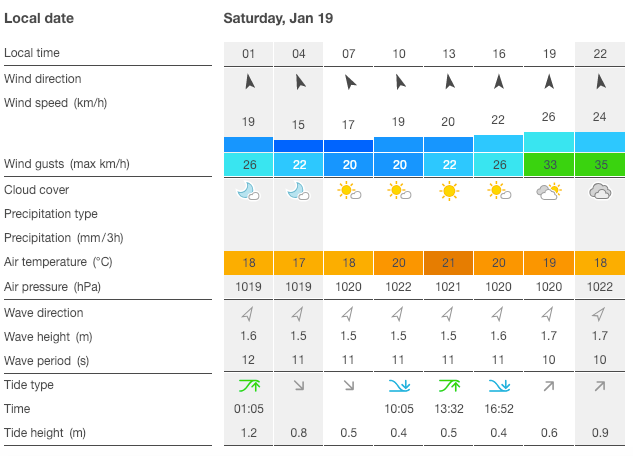Click the green wind gust cell showing 33
The width and height of the screenshot is (633, 456).
tap(549, 164)
